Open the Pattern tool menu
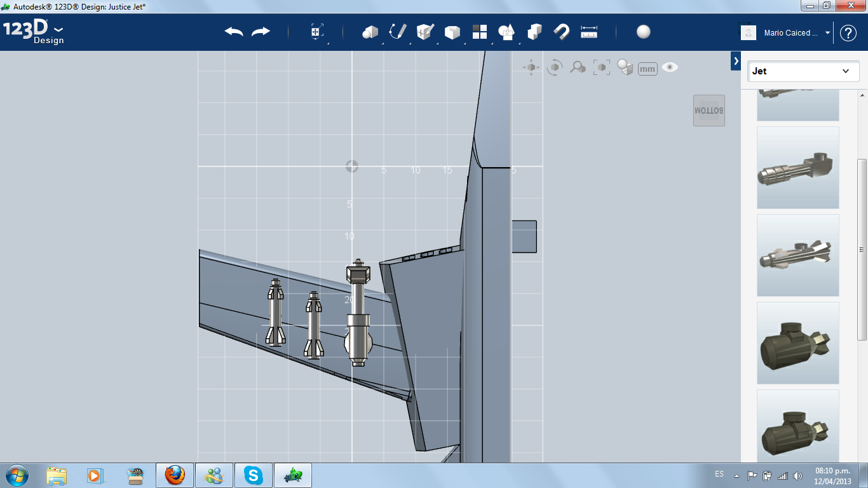The image size is (868, 488). click(x=479, y=32)
